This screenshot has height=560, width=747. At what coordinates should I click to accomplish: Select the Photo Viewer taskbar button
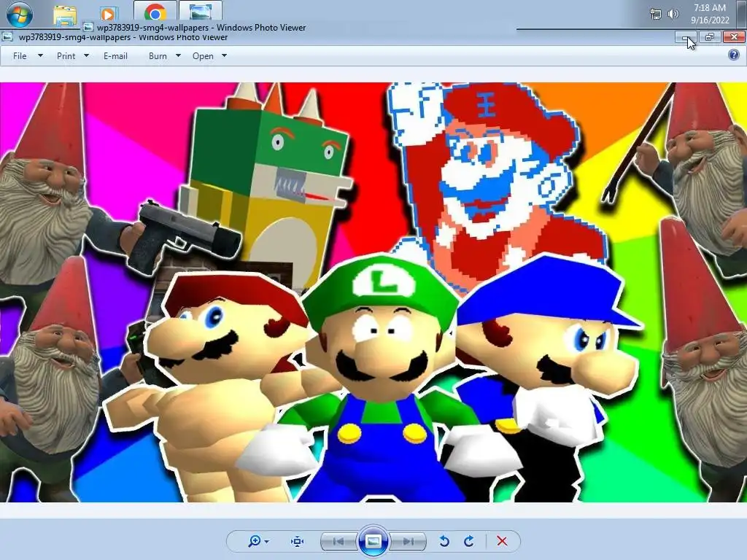coord(201,12)
